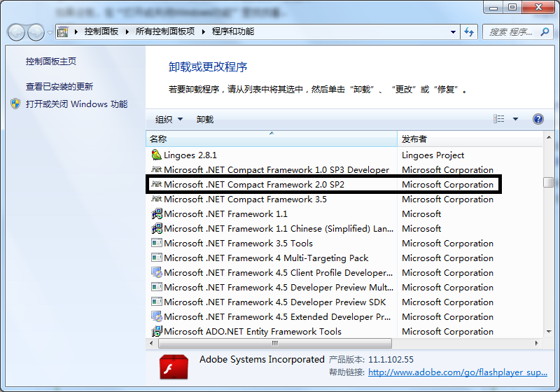Image resolution: width=560 pixels, height=392 pixels.
Task: Click the Adobe Flash Player icon in details pane
Action: coord(174,367)
